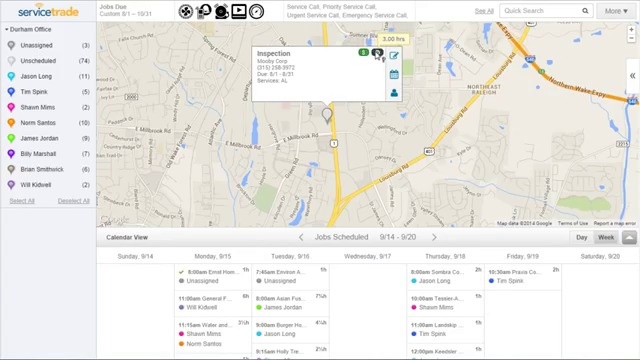Viewport: 640px width, 360px height.
Task: Open the 7:45am Environ A job
Action: pos(291,276)
